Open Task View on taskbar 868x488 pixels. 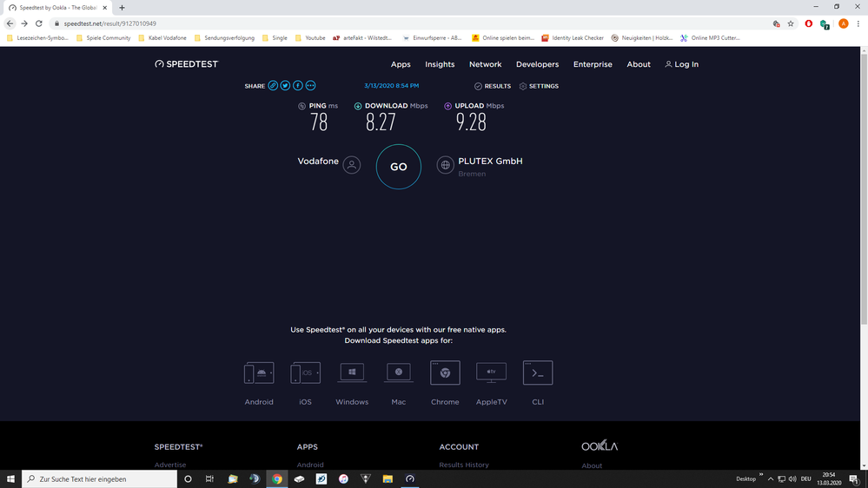(x=209, y=478)
